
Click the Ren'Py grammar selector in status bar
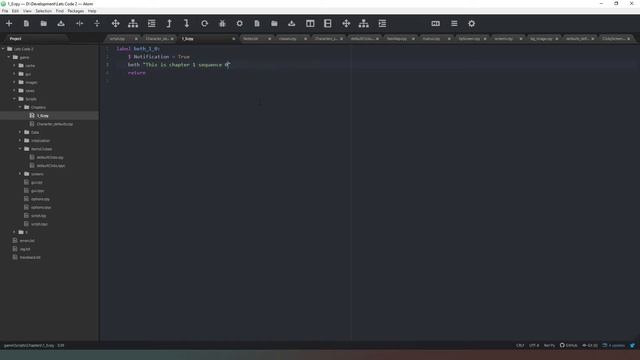pos(549,346)
